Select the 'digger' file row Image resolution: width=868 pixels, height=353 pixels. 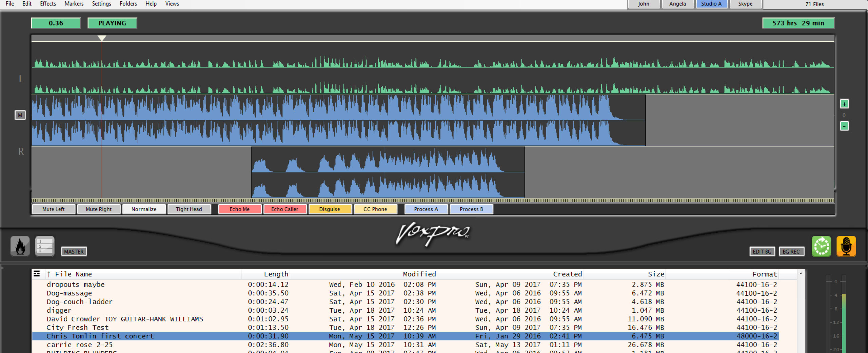tap(405, 310)
